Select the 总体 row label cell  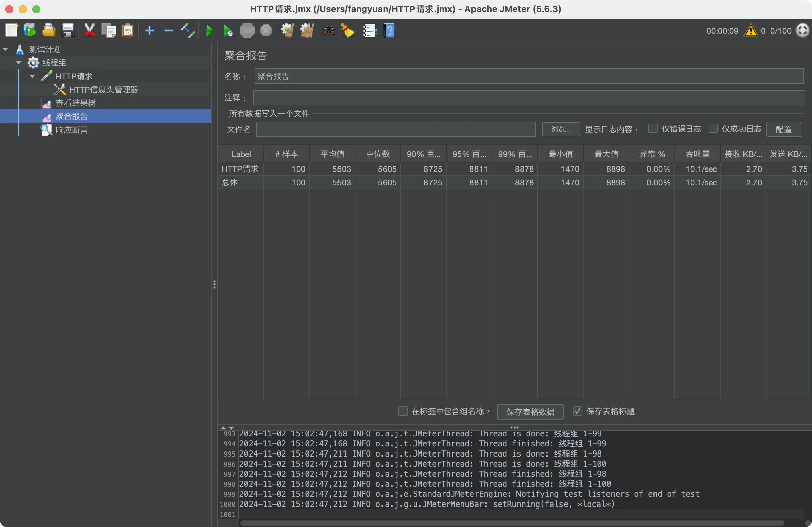click(x=241, y=183)
